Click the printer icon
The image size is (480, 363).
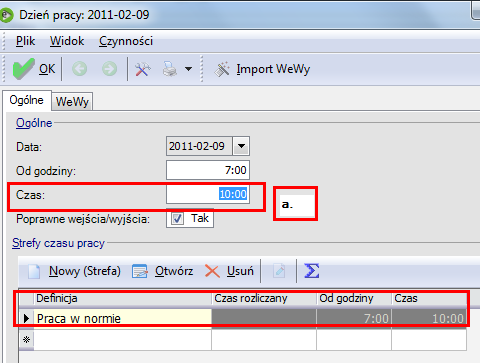point(170,69)
